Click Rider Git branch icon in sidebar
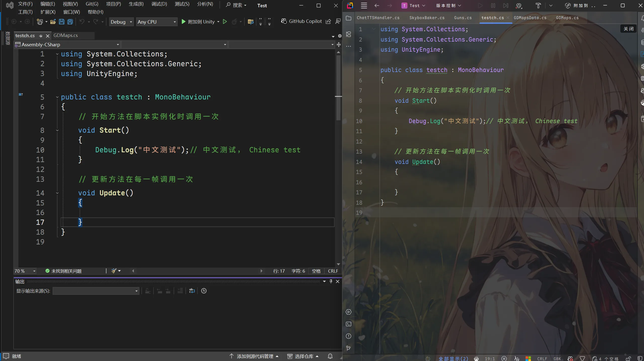Viewport: 644px width, 361px height. [349, 348]
